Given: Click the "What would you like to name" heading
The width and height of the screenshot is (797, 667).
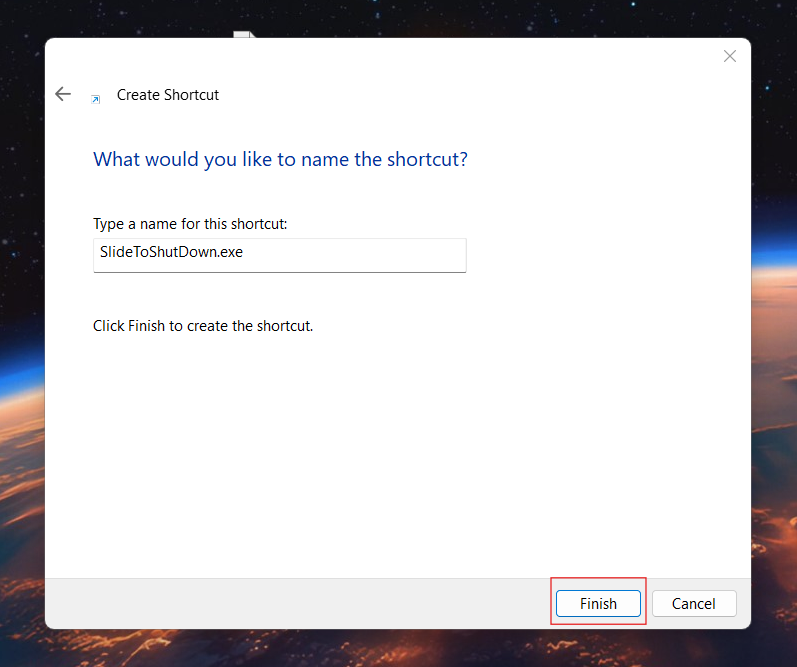Looking at the screenshot, I should coord(280,159).
